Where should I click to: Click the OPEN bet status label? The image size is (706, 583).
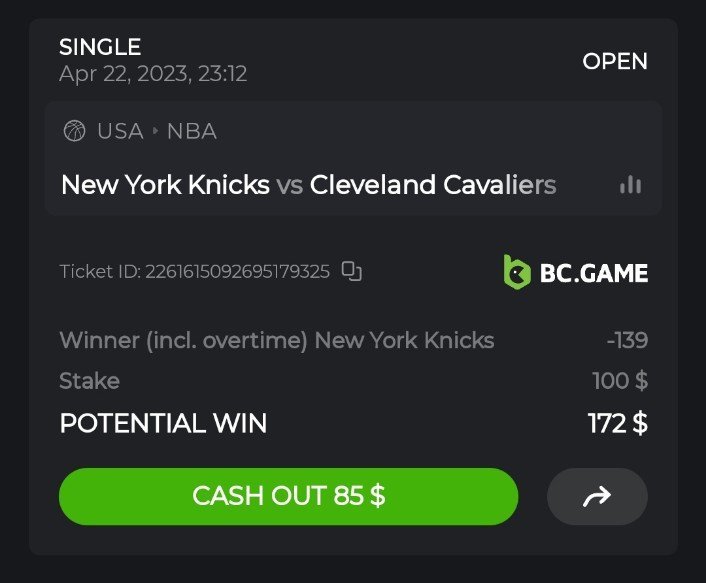pos(615,61)
